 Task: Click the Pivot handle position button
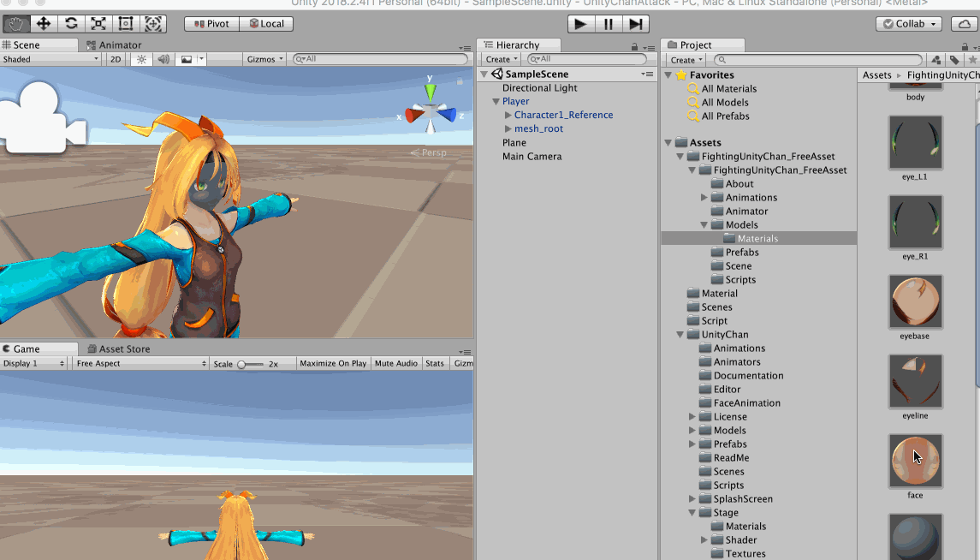pos(211,24)
